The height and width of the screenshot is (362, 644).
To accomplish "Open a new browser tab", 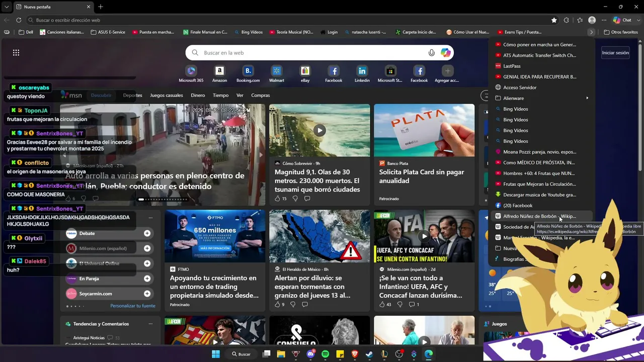I will (x=101, y=7).
